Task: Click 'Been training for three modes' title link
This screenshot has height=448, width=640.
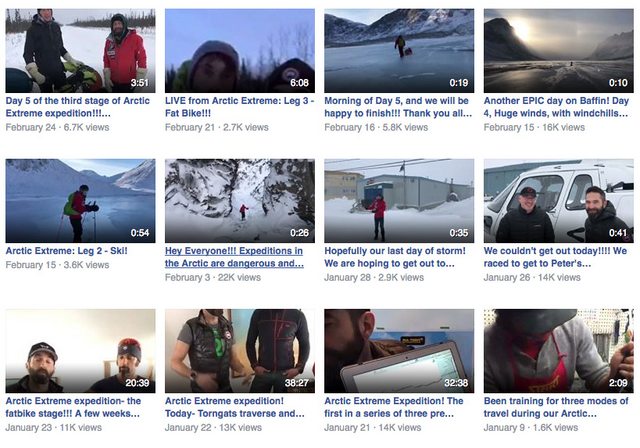Action: click(x=556, y=407)
